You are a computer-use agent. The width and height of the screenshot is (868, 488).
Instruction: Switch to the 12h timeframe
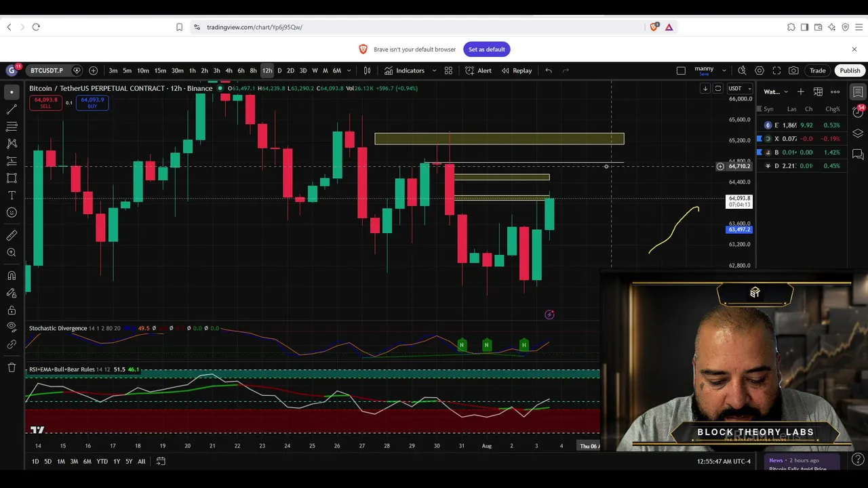267,70
